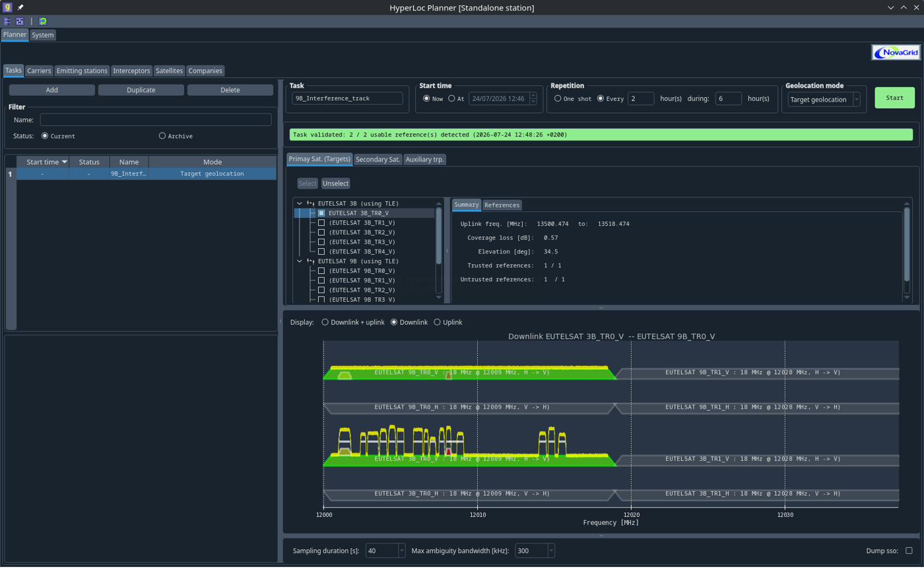
Task: Enable the Dump sso checkbox
Action: [x=909, y=551]
